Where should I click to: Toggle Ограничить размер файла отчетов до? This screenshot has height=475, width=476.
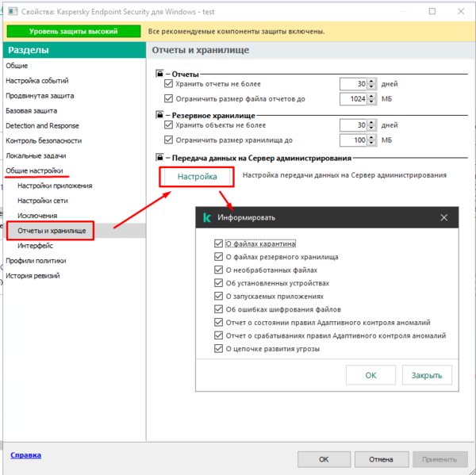tap(168, 98)
